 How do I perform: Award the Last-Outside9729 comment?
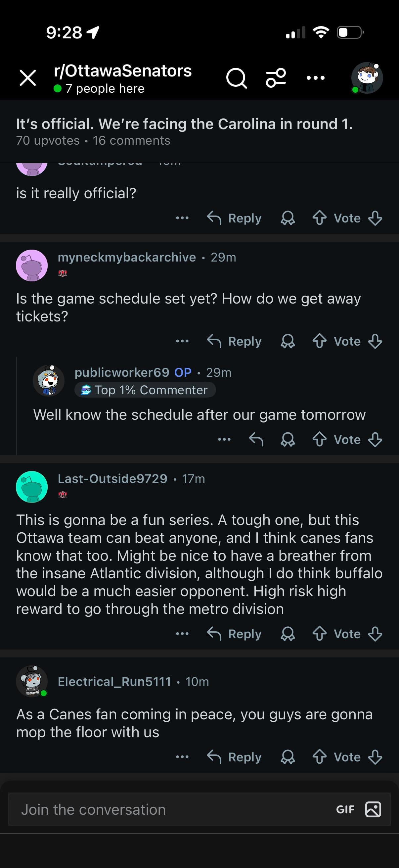(x=288, y=634)
